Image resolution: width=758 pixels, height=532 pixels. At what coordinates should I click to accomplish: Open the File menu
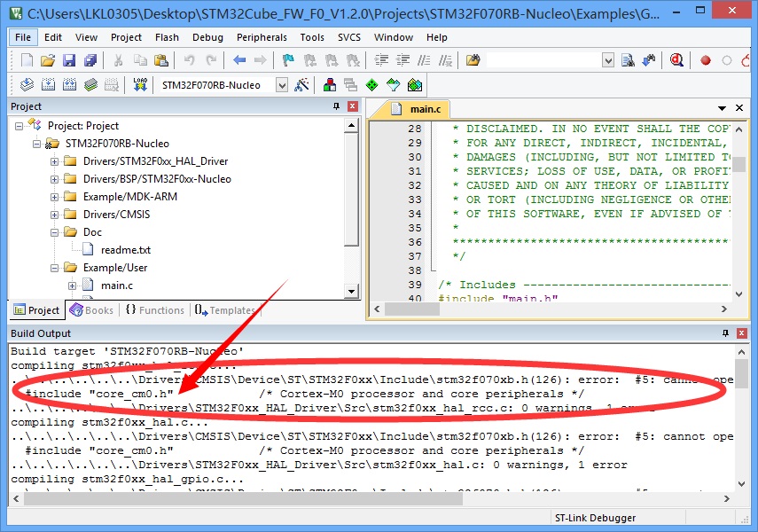coord(23,37)
